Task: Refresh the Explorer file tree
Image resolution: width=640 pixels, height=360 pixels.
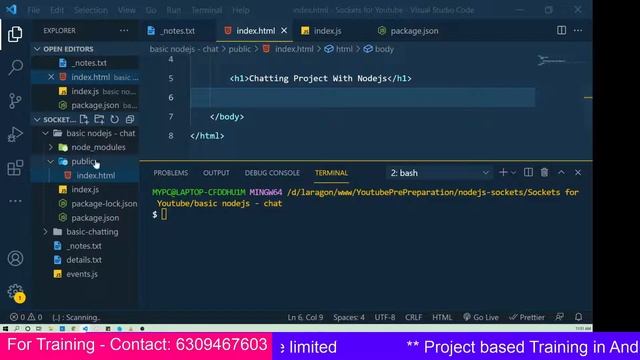Action: (115, 119)
